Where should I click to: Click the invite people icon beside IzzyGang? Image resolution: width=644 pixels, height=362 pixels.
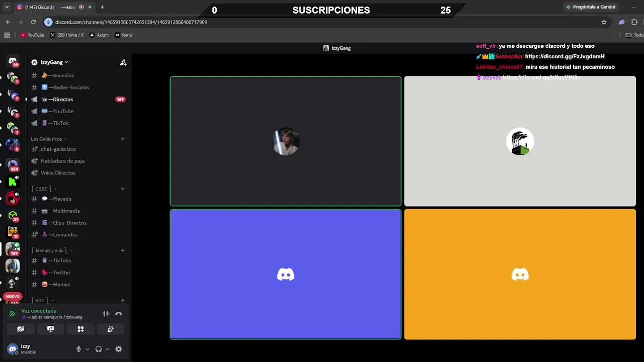123,62
